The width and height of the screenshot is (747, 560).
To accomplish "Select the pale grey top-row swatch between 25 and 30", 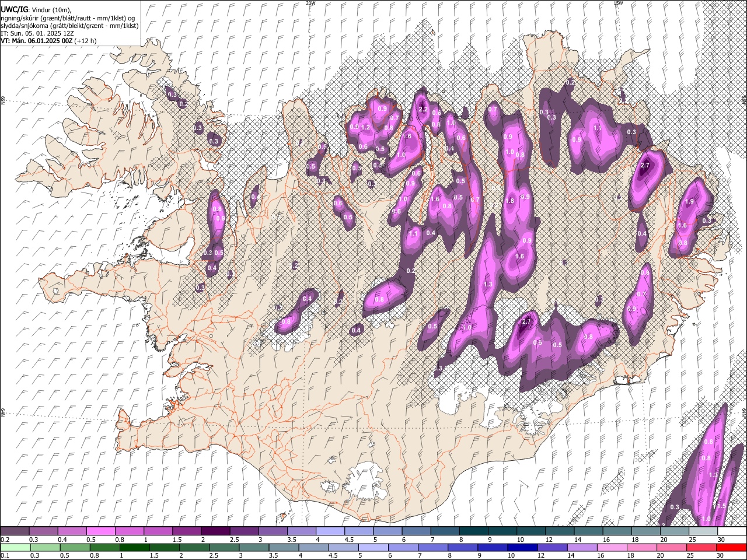I will [703, 531].
